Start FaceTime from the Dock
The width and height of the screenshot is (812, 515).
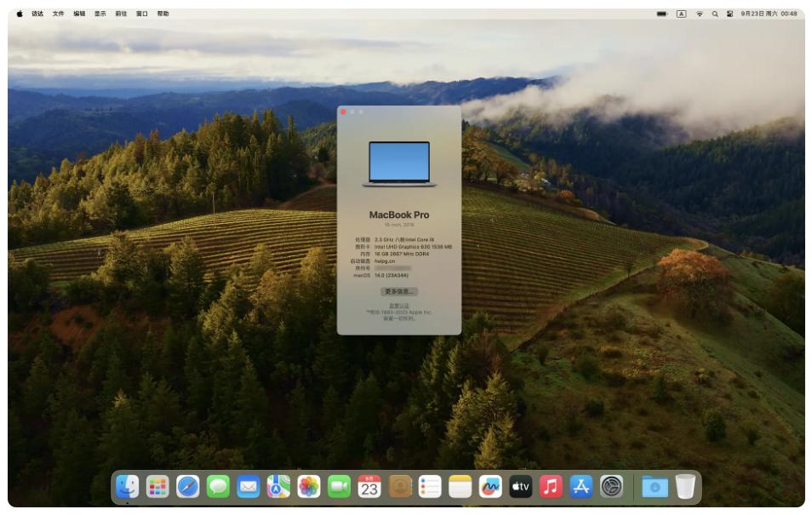340,487
